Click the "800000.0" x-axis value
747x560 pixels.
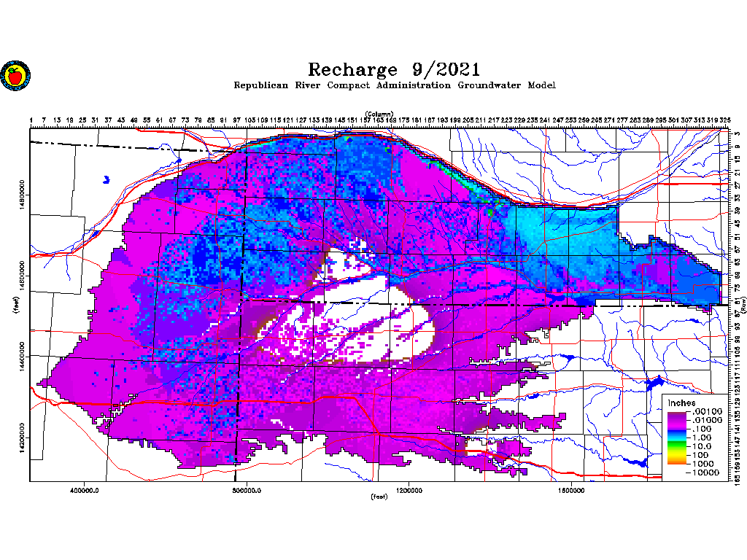pyautogui.click(x=247, y=491)
